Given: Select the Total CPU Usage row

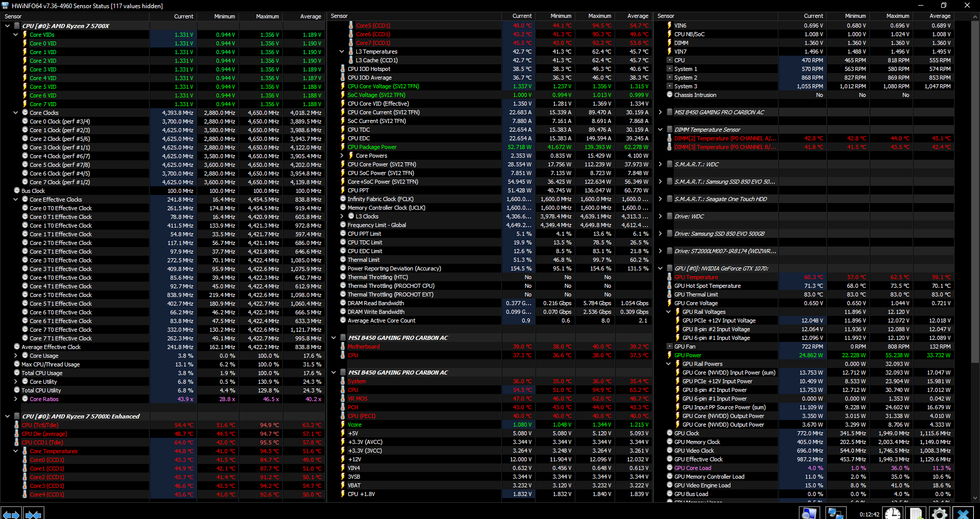Looking at the screenshot, I should coord(163,373).
